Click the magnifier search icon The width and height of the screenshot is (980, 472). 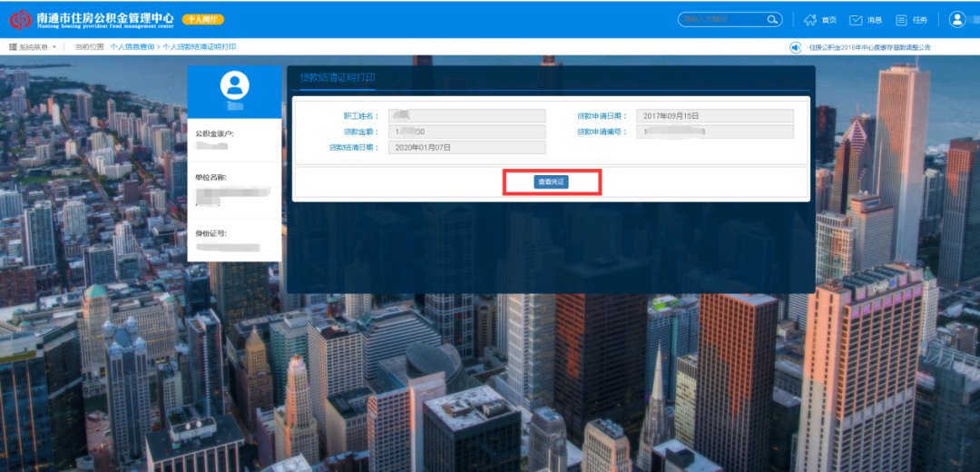(x=772, y=19)
